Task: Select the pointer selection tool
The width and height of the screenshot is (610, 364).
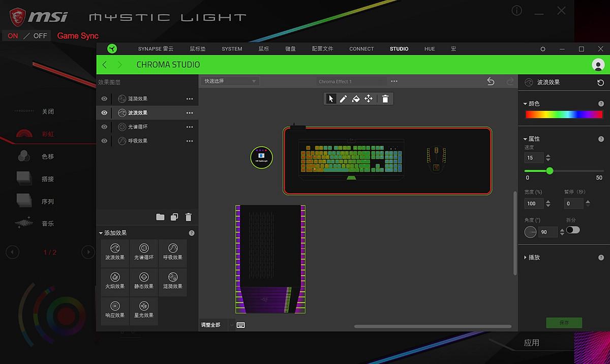Action: coord(331,99)
